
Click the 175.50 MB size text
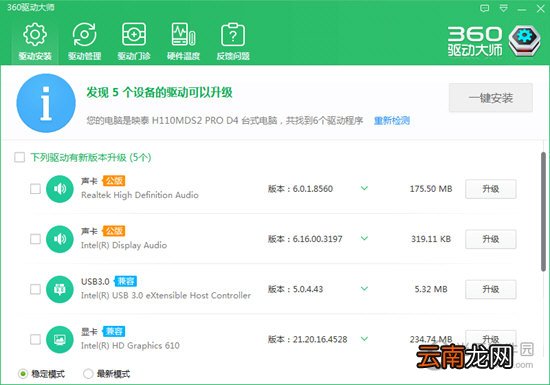[431, 189]
